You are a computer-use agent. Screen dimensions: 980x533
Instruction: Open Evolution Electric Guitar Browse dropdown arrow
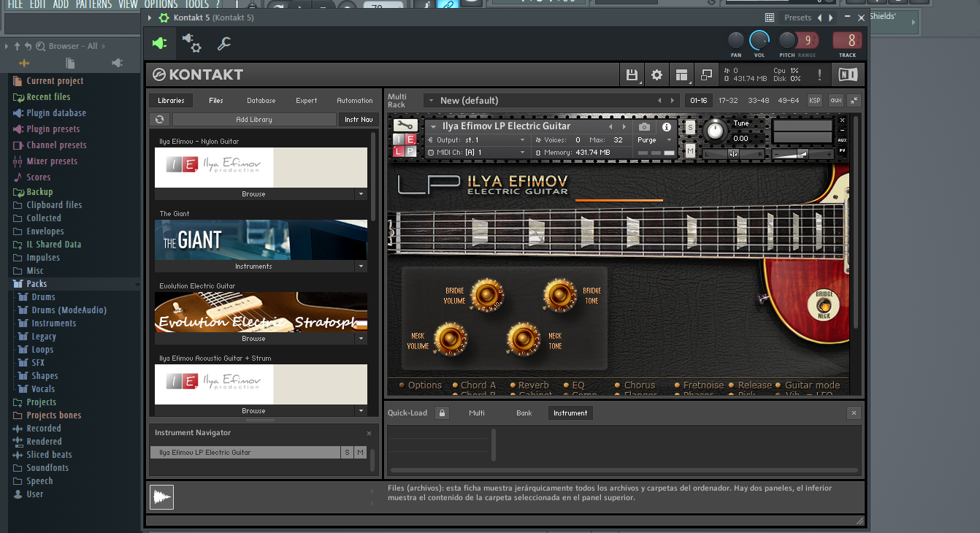point(361,339)
